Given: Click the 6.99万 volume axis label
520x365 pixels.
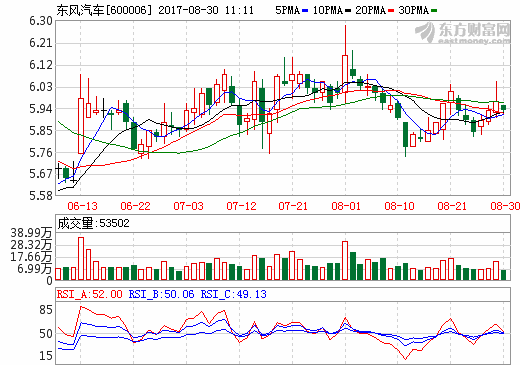Looking at the screenshot, I should click(35, 269).
